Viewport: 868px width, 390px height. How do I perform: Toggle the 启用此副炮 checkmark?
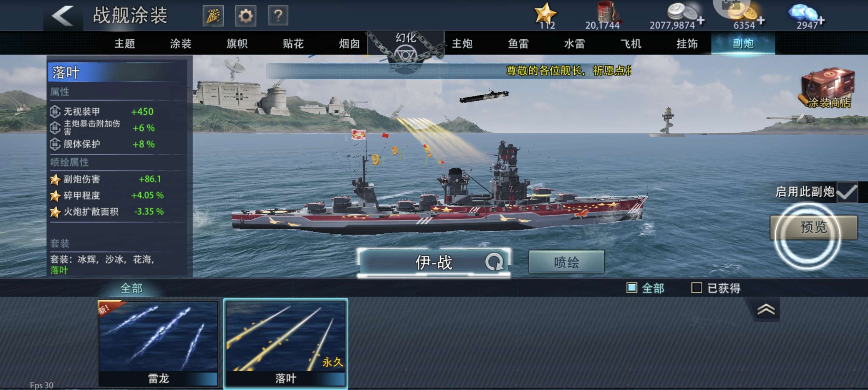pyautogui.click(x=847, y=192)
